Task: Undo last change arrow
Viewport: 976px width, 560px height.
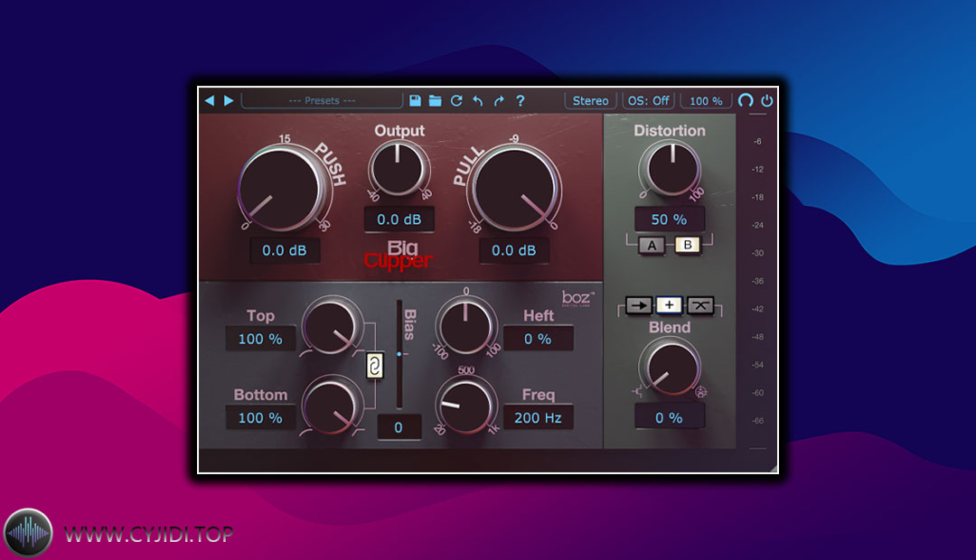Action: pyautogui.click(x=477, y=101)
